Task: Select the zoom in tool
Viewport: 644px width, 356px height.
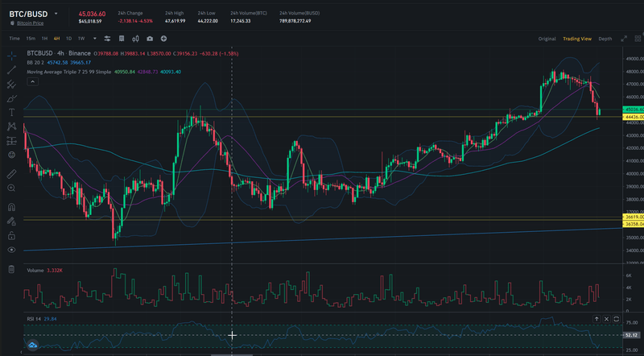Action: click(11, 188)
